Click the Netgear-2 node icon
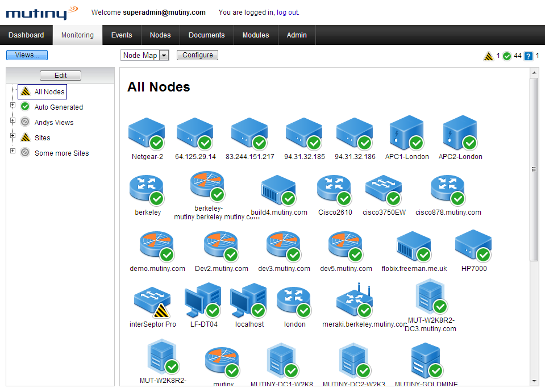The image size is (545, 392). pos(147,134)
